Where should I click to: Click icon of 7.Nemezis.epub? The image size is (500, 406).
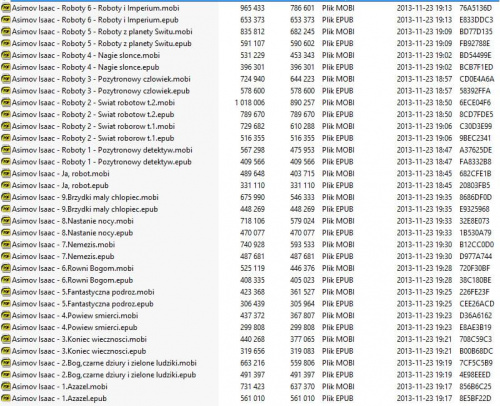pos(5,257)
